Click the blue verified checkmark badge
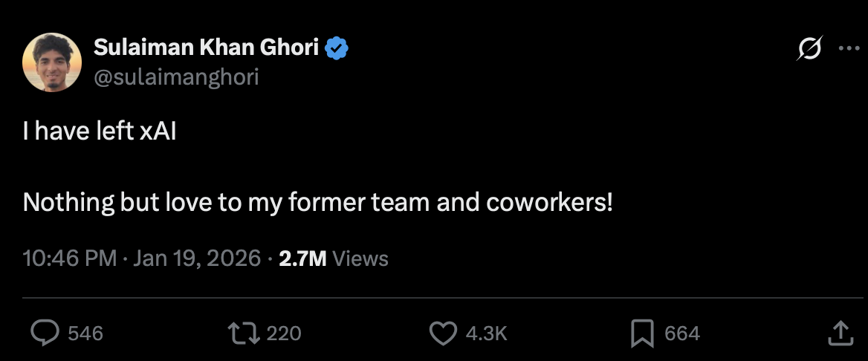The image size is (868, 361). click(x=338, y=48)
